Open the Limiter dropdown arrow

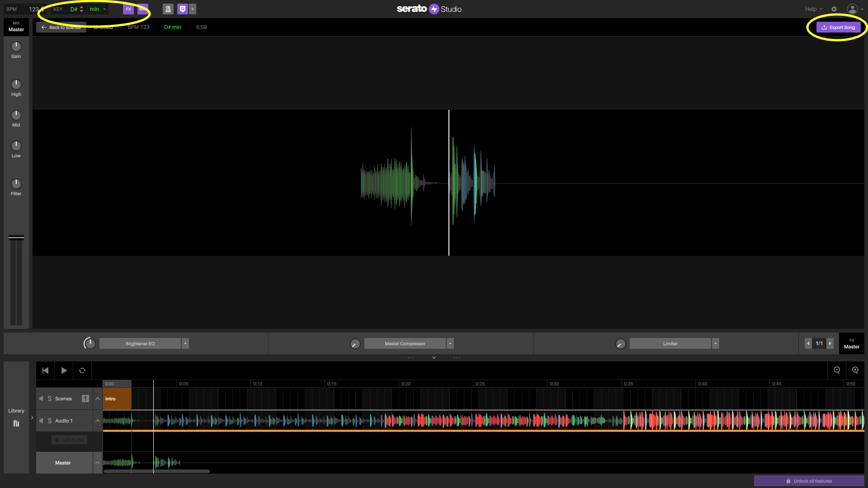click(x=716, y=343)
